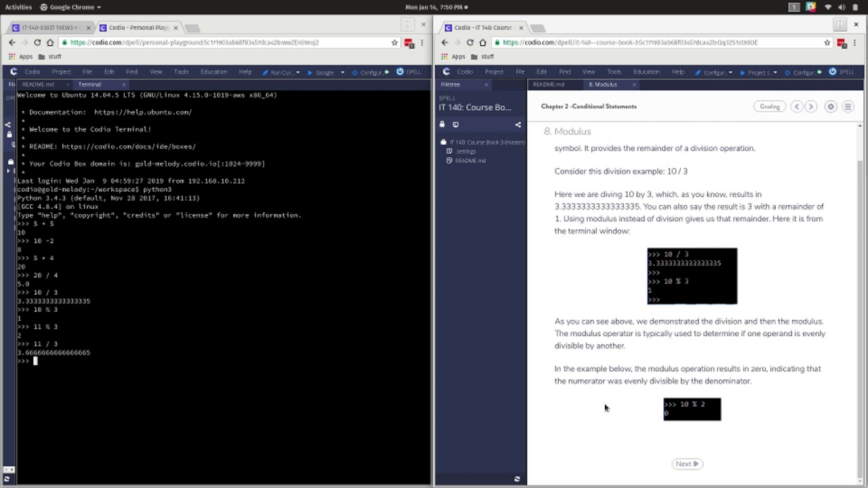Image resolution: width=868 pixels, height=488 pixels.
Task: Switch to README.md tab in right IDE
Action: coord(549,85)
